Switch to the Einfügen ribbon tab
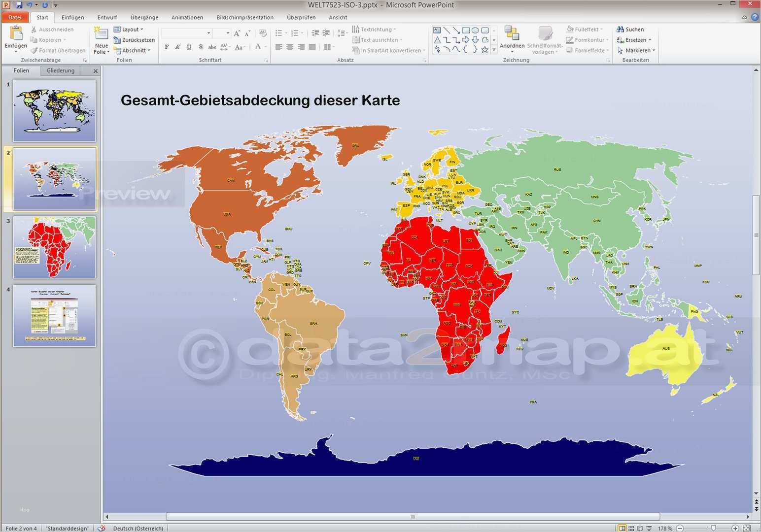This screenshot has height=532, width=761. point(72,17)
